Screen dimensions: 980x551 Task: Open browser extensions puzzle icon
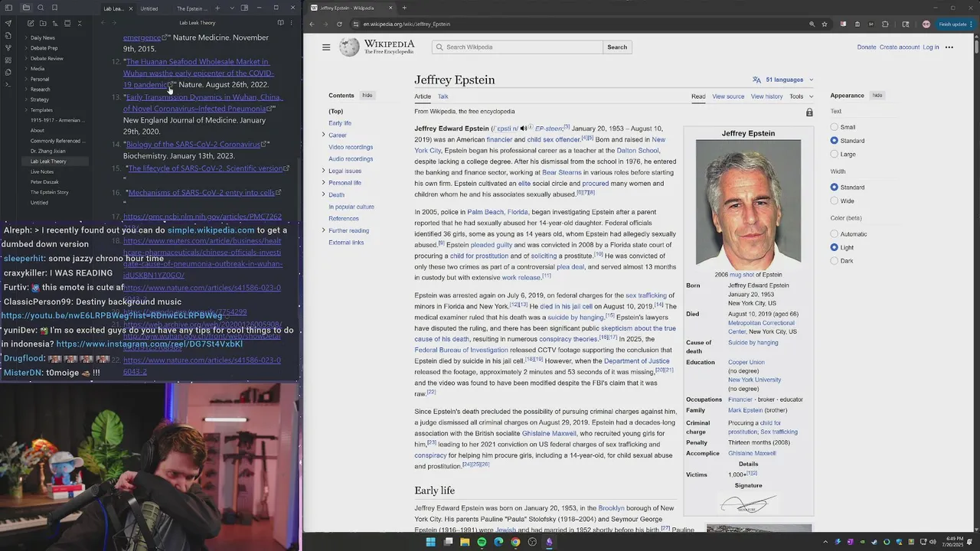coord(885,24)
